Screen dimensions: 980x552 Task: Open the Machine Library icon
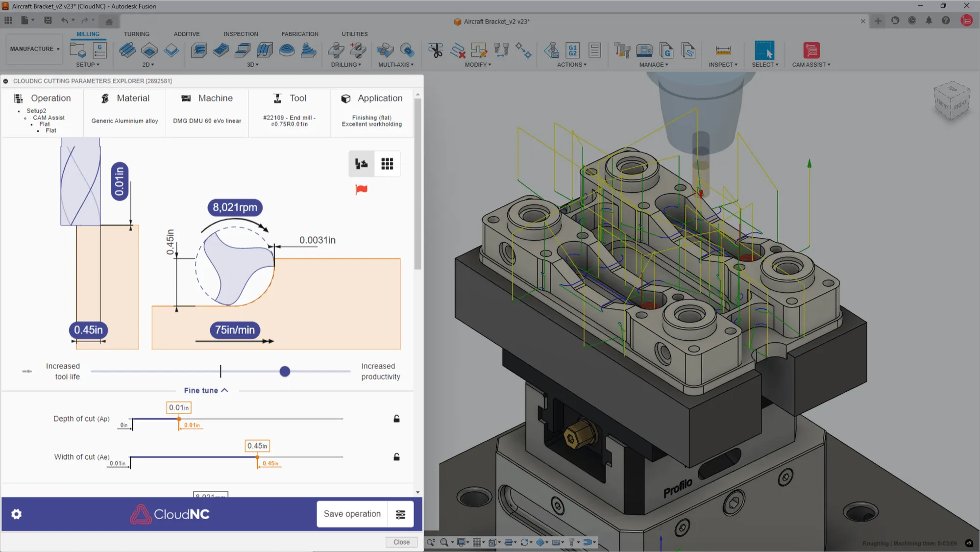[644, 50]
